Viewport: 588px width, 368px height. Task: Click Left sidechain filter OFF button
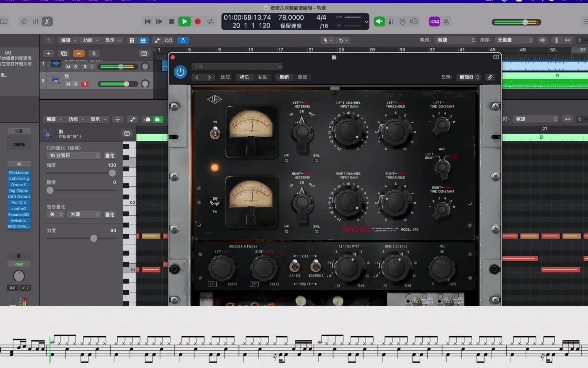coord(212,284)
